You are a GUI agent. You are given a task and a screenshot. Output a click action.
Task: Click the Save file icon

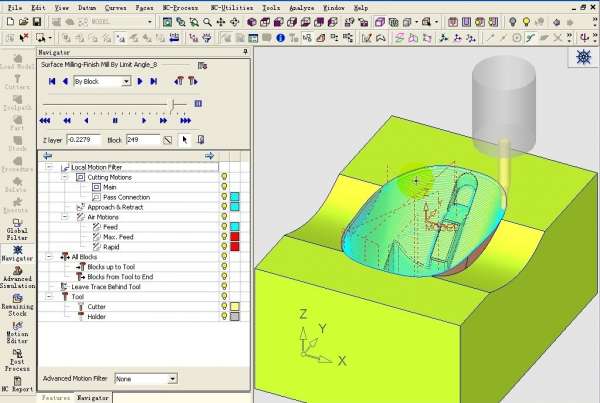(37, 22)
